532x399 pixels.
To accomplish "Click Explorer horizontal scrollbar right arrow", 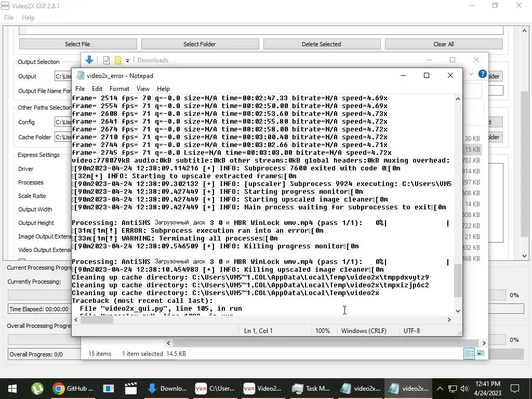I will tap(484, 343).
